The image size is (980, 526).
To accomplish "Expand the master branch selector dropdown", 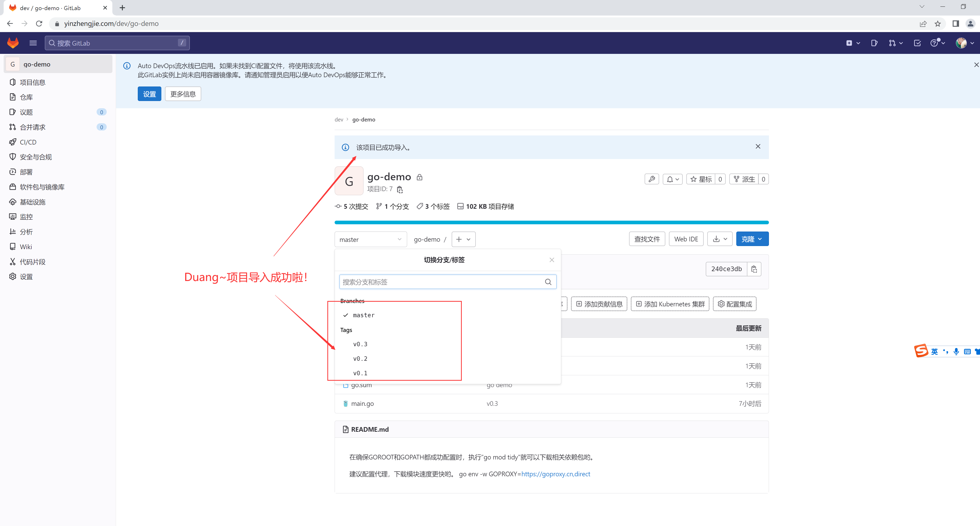I will click(x=370, y=239).
